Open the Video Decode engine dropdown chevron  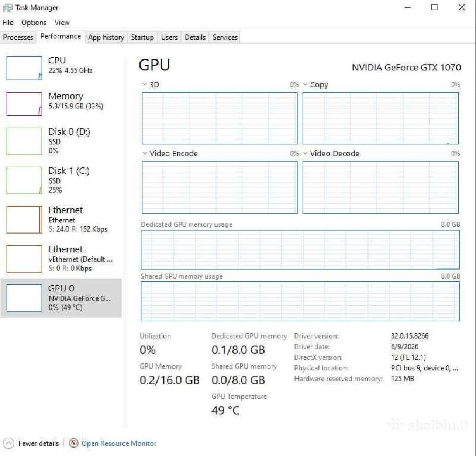(305, 153)
